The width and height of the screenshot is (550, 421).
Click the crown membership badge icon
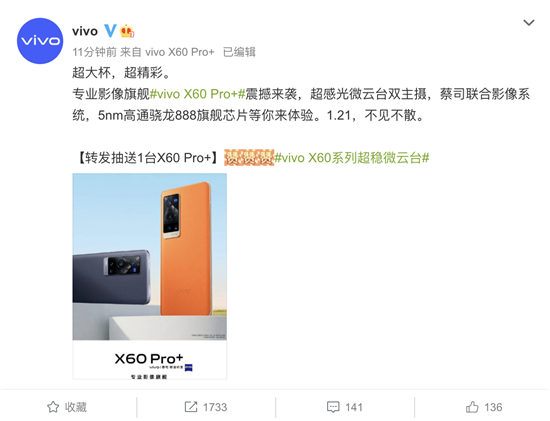pyautogui.click(x=127, y=31)
